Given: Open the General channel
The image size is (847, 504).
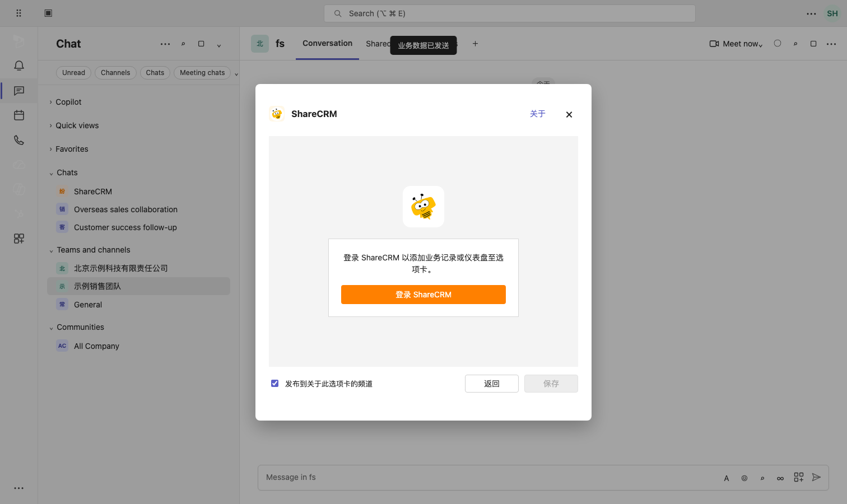Looking at the screenshot, I should (138, 305).
